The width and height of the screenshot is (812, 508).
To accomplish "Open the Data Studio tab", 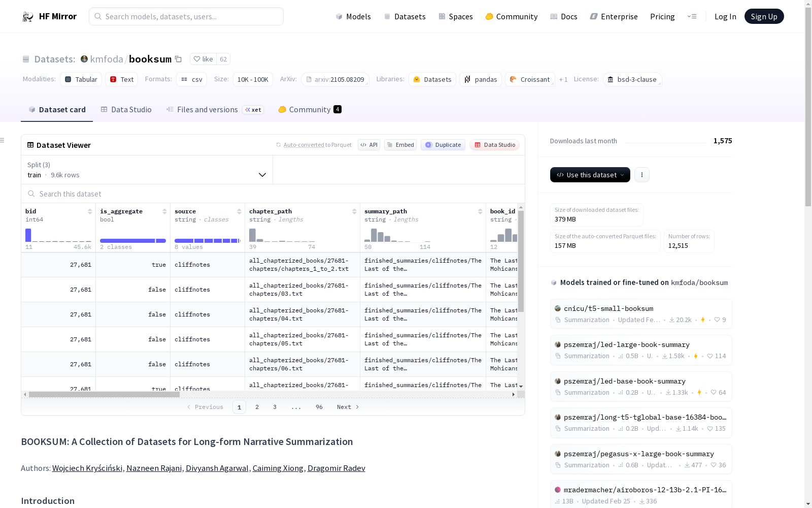I will [x=126, y=110].
